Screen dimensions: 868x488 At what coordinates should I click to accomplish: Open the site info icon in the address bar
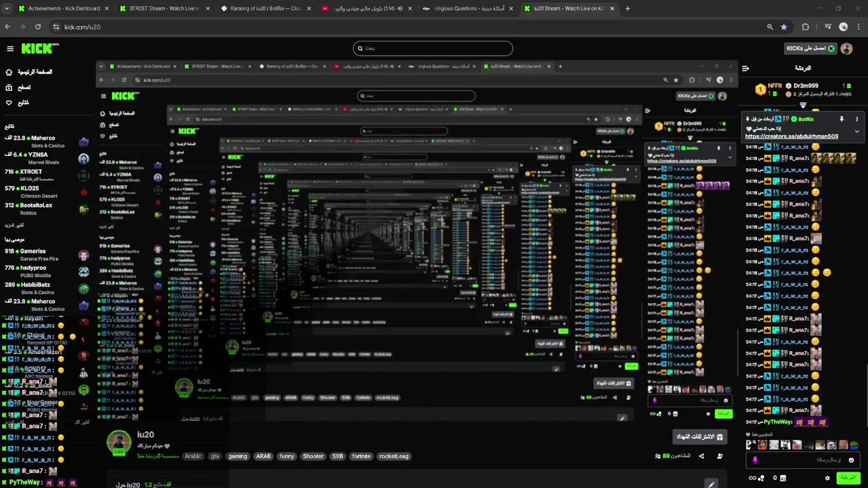pyautogui.click(x=56, y=27)
